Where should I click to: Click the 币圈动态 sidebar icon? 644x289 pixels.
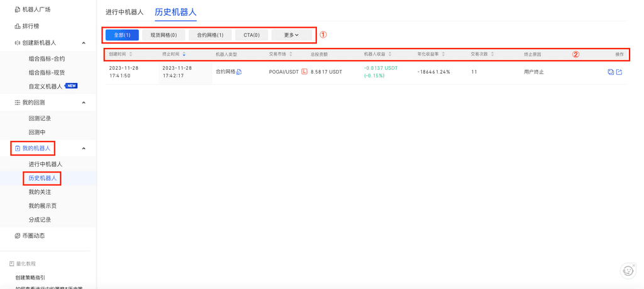click(x=17, y=235)
